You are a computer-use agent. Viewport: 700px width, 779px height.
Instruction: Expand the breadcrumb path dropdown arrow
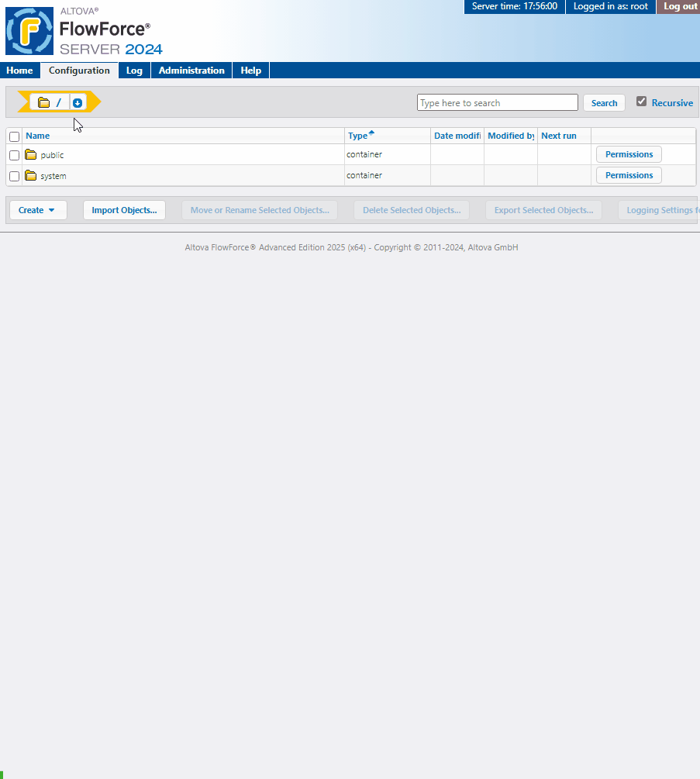(x=78, y=102)
